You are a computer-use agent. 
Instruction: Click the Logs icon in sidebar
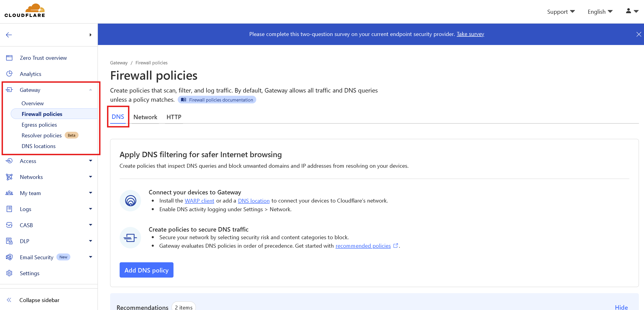(9, 209)
